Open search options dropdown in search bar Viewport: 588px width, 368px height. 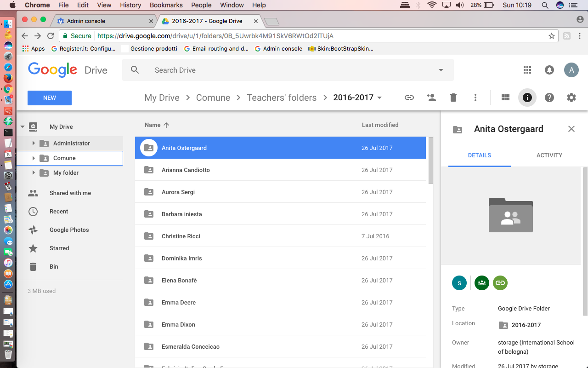(441, 70)
